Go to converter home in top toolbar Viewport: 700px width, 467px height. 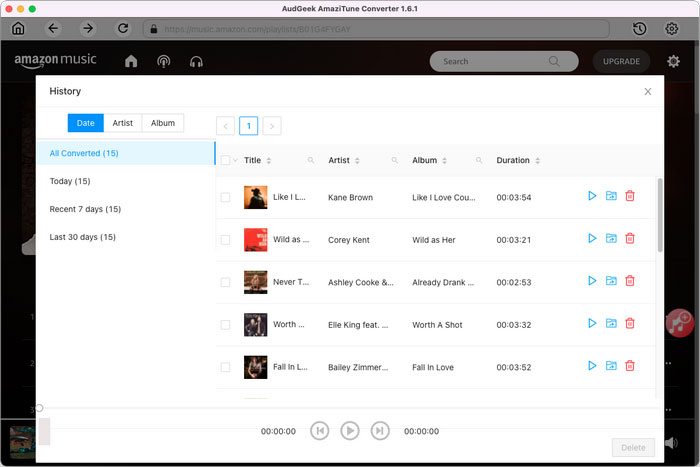coord(18,29)
